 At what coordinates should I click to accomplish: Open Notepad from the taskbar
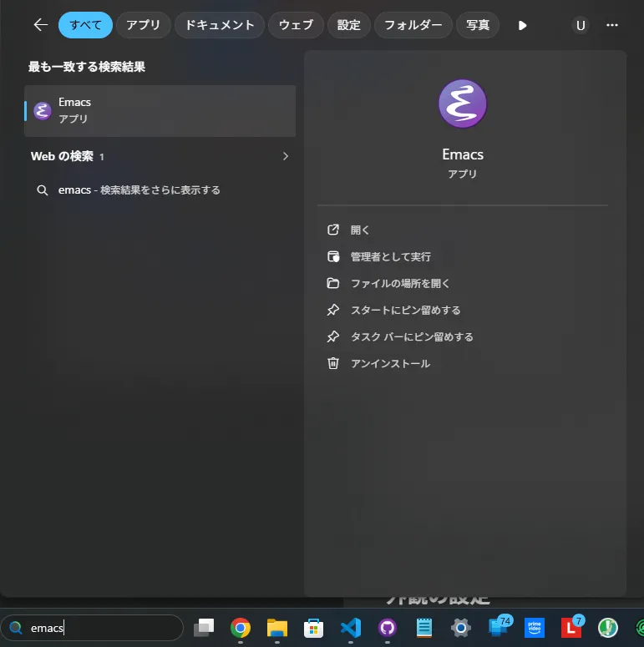click(424, 628)
